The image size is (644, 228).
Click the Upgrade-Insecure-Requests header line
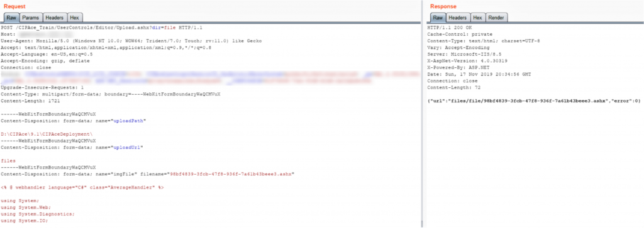point(42,87)
